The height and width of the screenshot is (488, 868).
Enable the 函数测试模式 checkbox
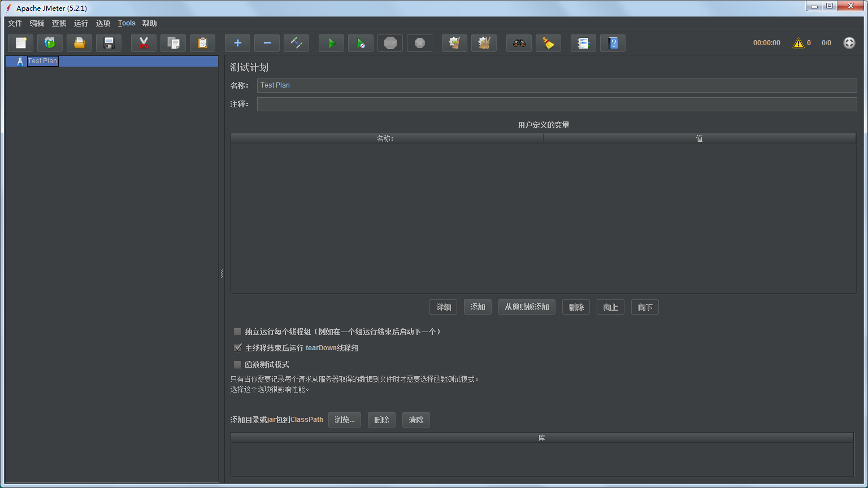[238, 364]
